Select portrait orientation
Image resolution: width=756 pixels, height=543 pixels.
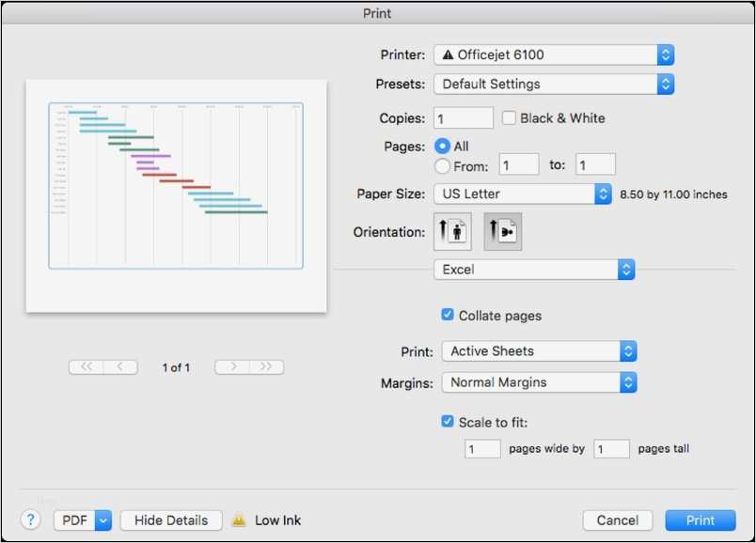coord(451,229)
